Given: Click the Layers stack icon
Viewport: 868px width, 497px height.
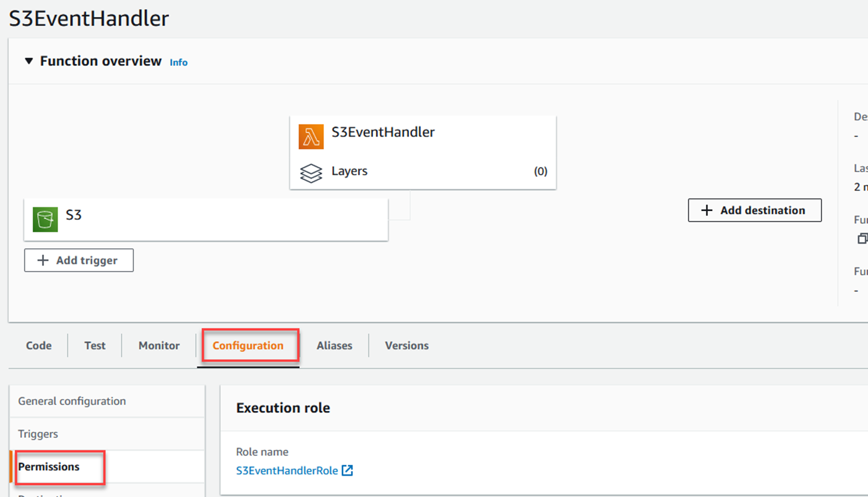Looking at the screenshot, I should pos(311,173).
